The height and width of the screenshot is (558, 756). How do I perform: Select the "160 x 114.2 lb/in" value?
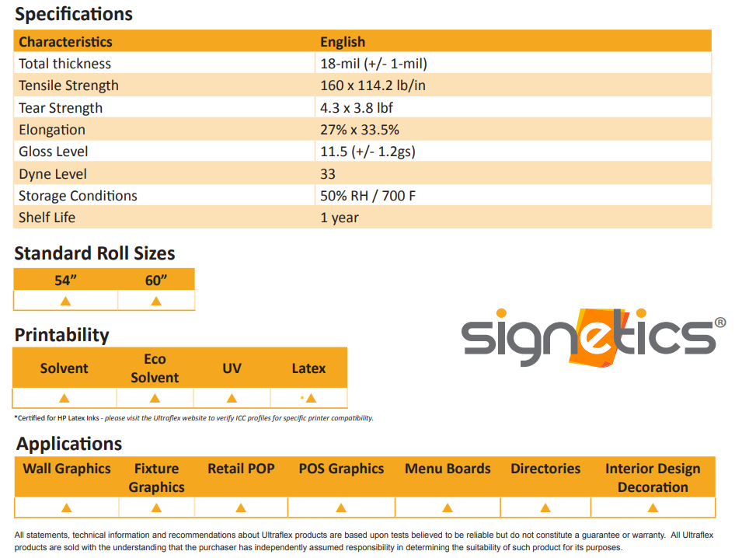click(373, 85)
